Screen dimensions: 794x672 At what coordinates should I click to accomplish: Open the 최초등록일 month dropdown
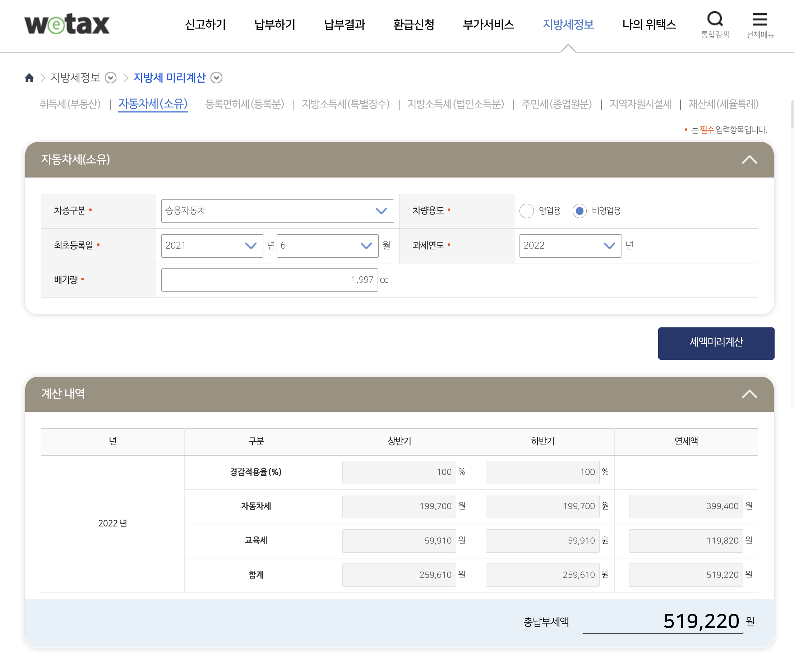[327, 246]
